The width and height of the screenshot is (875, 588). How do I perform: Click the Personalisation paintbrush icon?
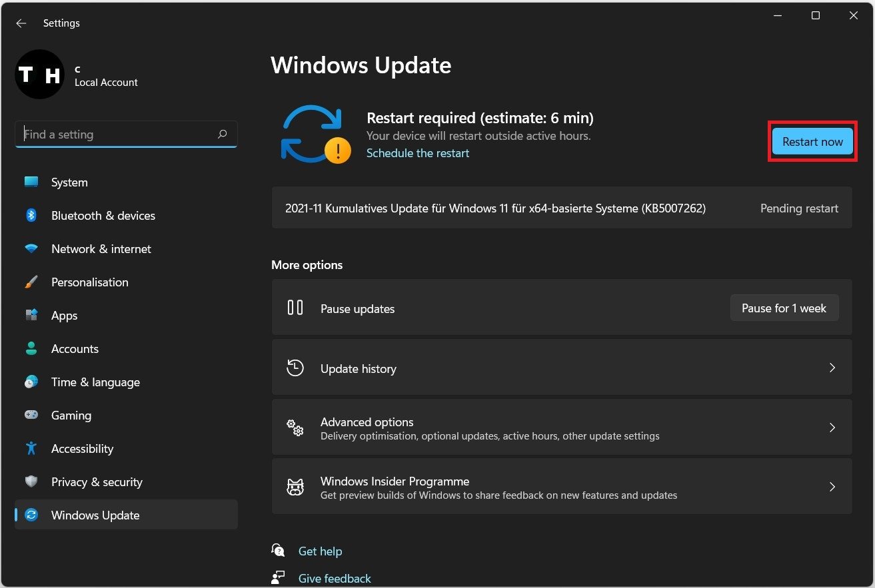31,282
